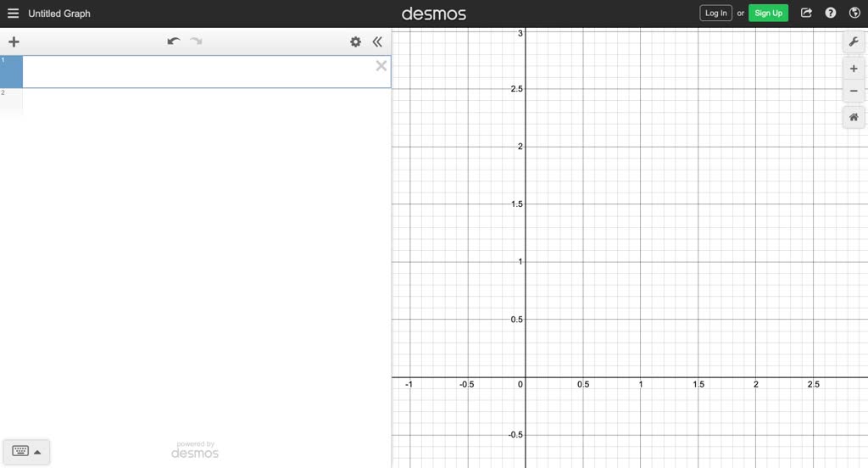Delete expression 1 with the X
Image resolution: width=868 pixels, height=468 pixels.
pos(381,66)
